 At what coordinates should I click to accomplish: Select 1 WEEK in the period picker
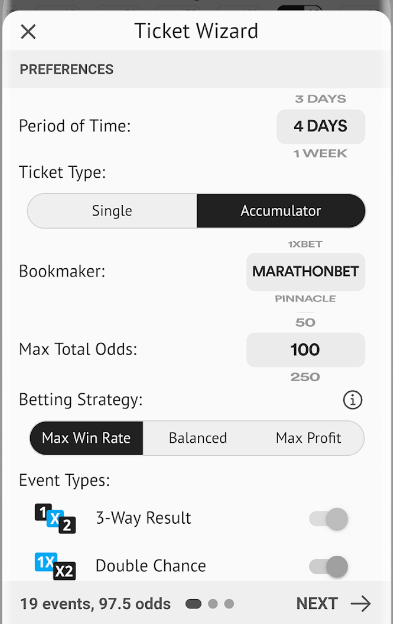pyautogui.click(x=321, y=153)
